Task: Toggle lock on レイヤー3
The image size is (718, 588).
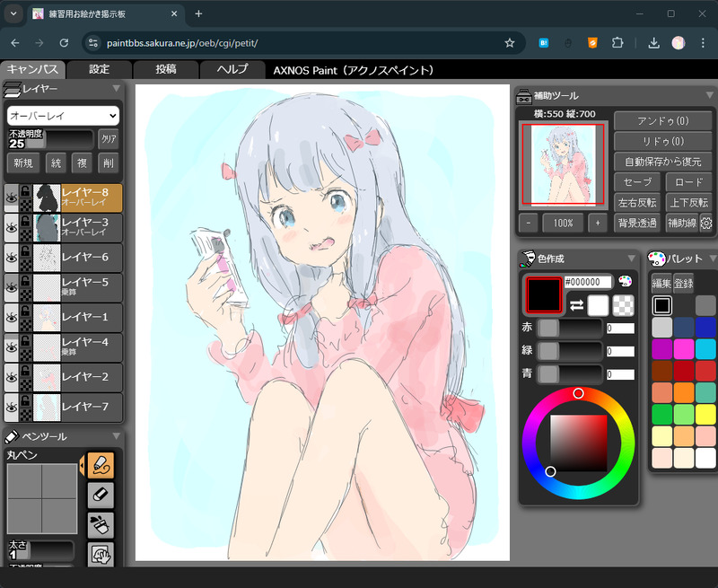Action: click(x=26, y=221)
